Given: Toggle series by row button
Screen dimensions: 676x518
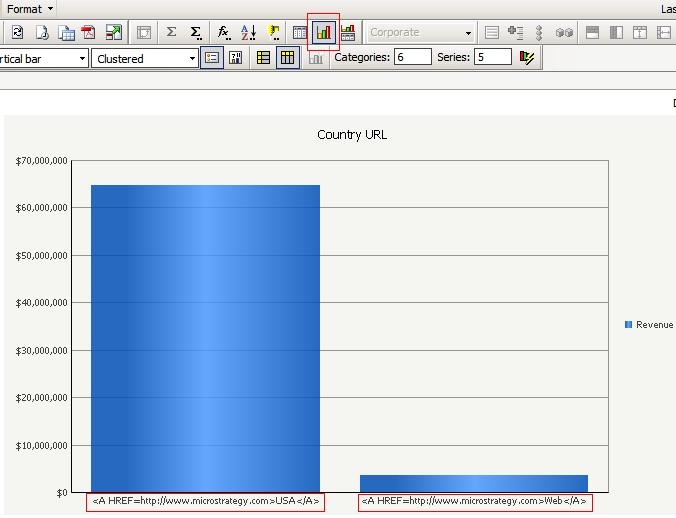Looking at the screenshot, I should 263,58.
